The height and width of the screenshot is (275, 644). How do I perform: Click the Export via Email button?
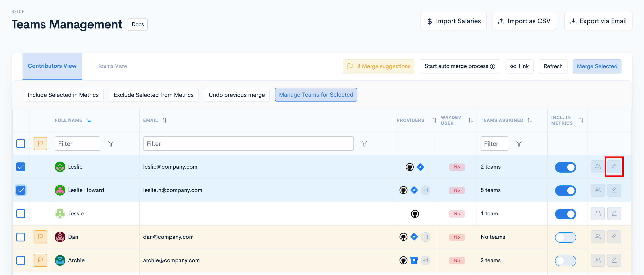click(598, 21)
